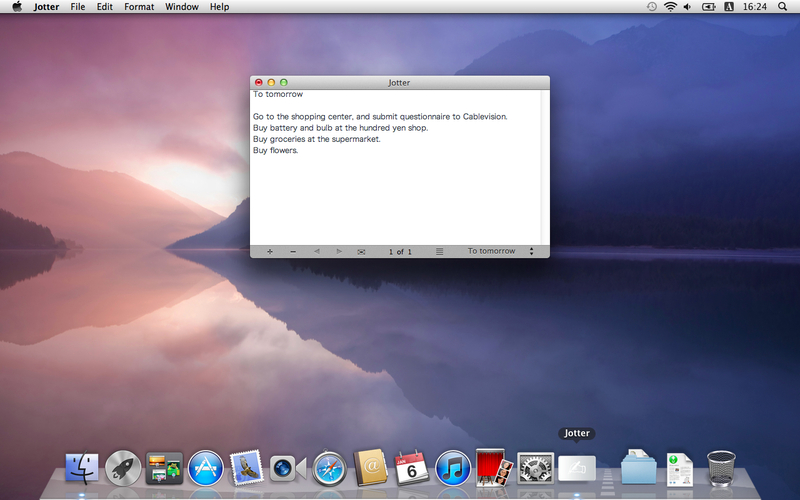Open Spotlight search magnifier
Image resolution: width=800 pixels, height=500 pixels.
(x=782, y=7)
